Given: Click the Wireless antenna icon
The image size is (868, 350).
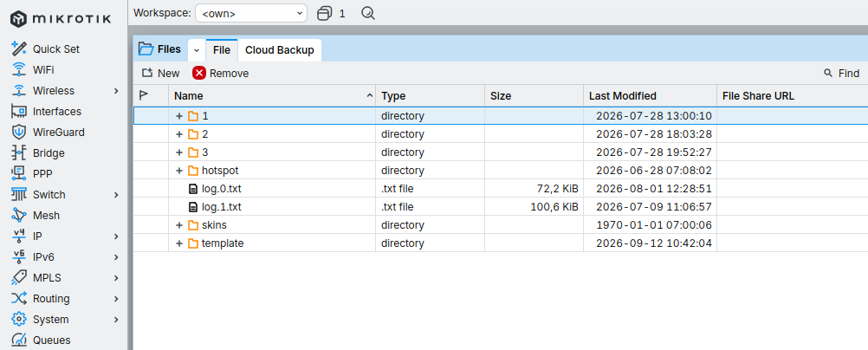Looking at the screenshot, I should coord(19,91).
